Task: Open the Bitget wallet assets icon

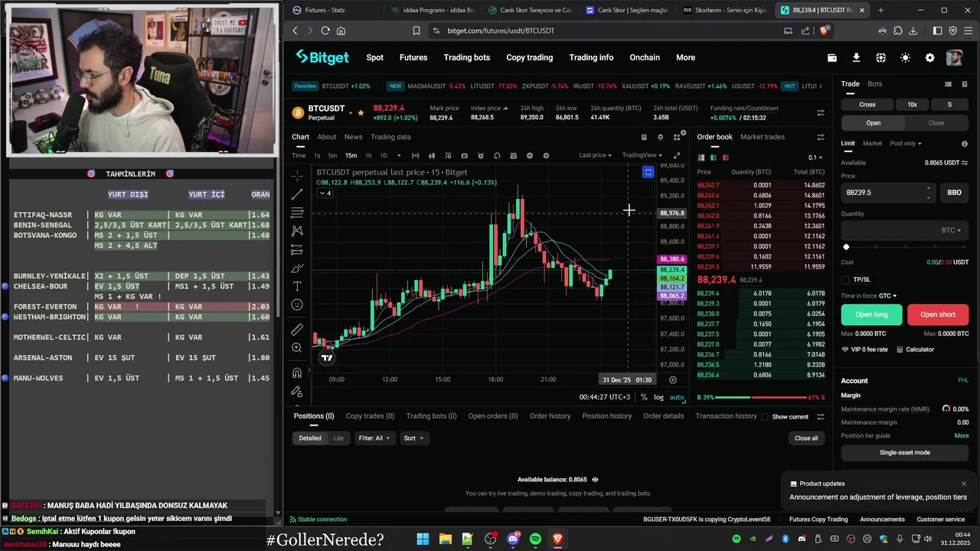Action: coord(832,57)
